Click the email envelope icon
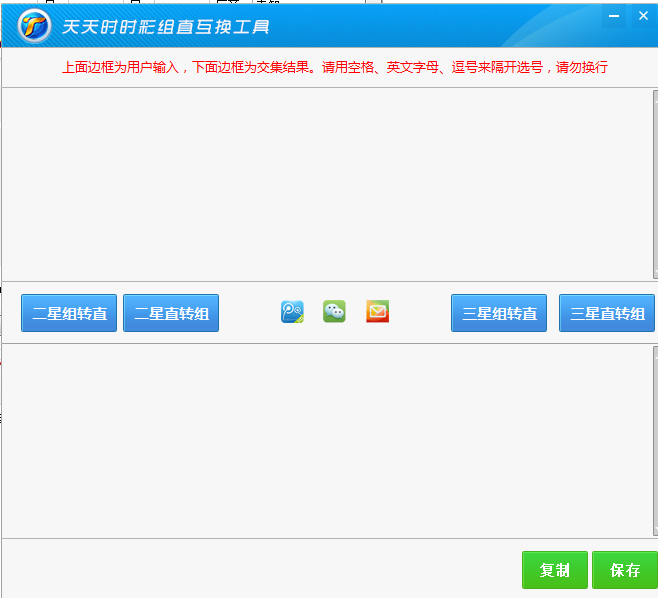Screen dimensions: 658x598 click(378, 311)
